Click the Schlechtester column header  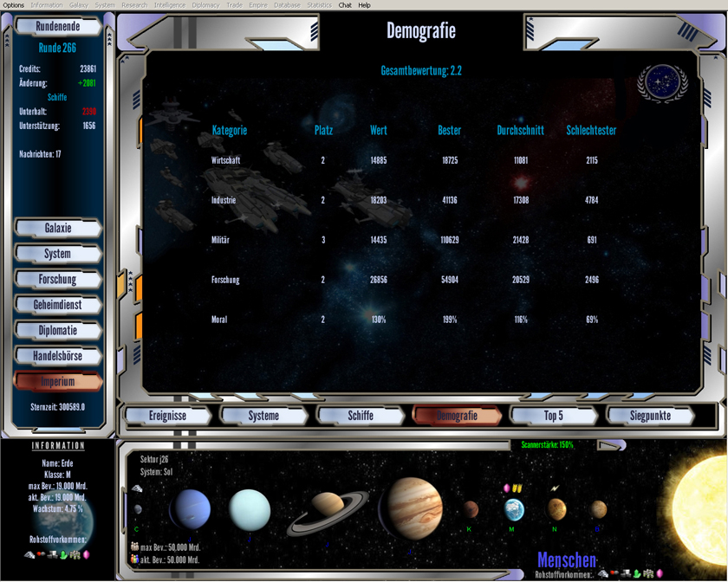591,131
